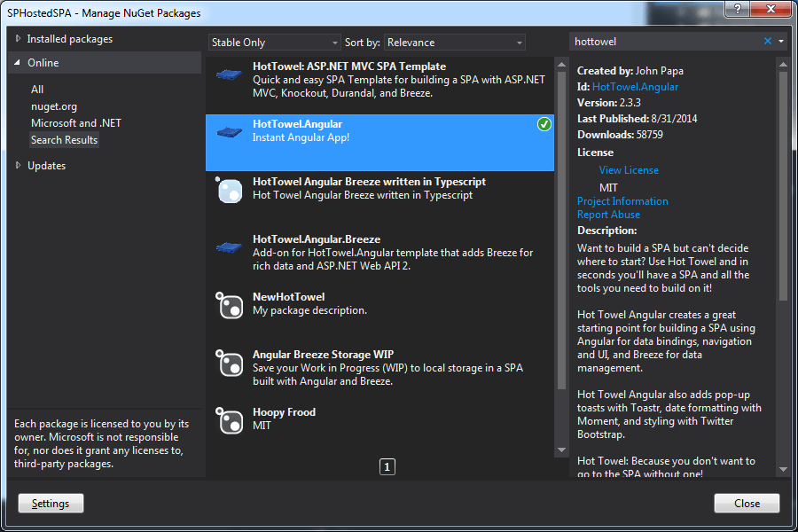The width and height of the screenshot is (798, 532).
Task: Select the Installed packages category
Action: click(70, 39)
